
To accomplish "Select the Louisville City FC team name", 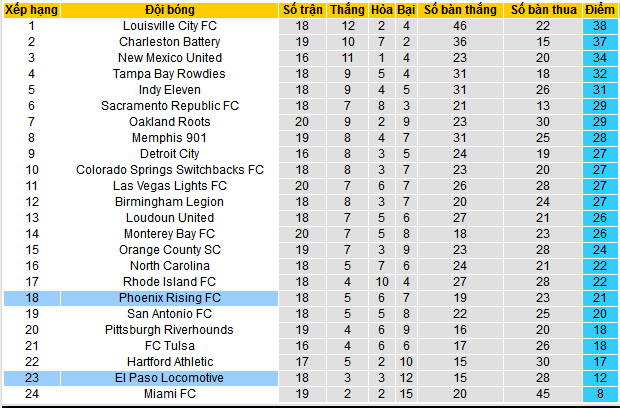I will coord(170,26).
